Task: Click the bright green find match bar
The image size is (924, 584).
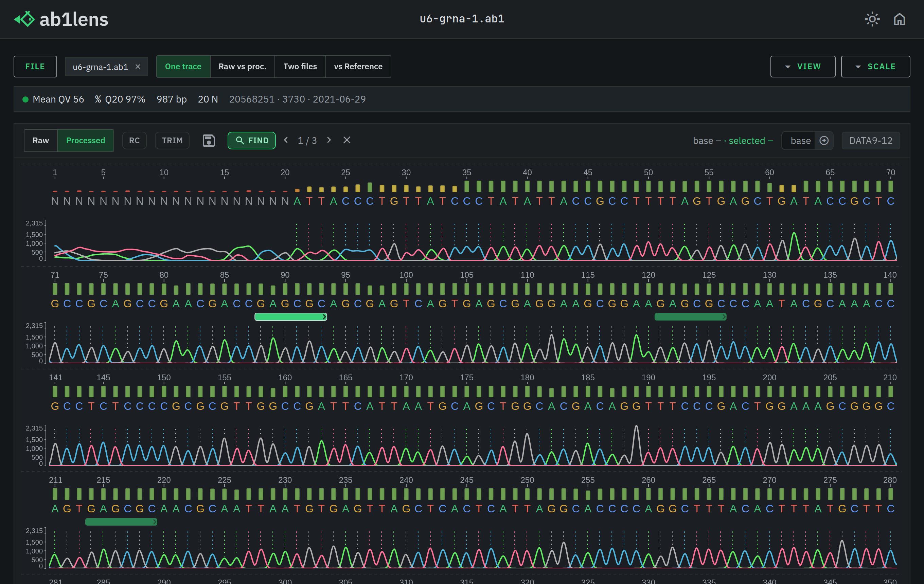Action: pyautogui.click(x=291, y=317)
